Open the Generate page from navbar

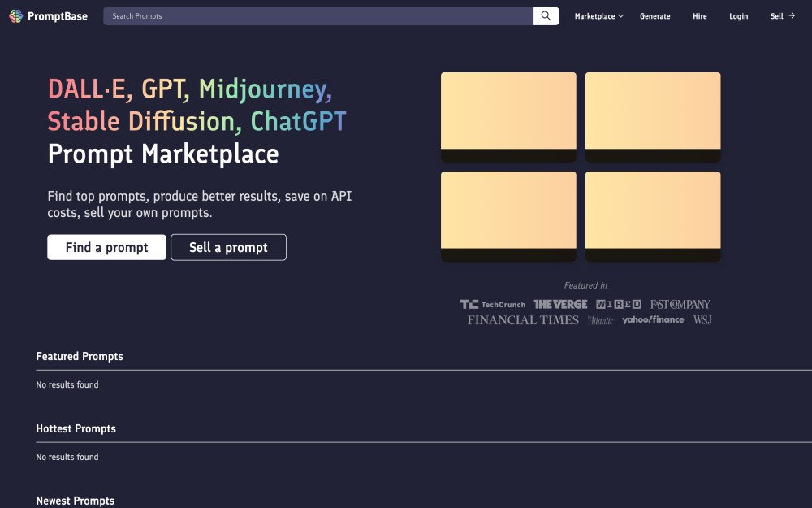pyautogui.click(x=654, y=16)
